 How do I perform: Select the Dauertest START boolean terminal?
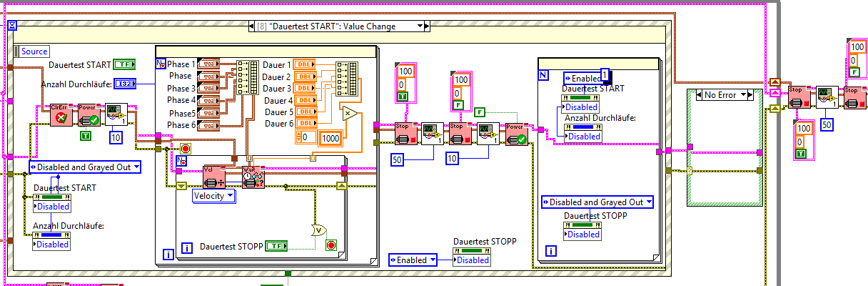pyautogui.click(x=125, y=65)
